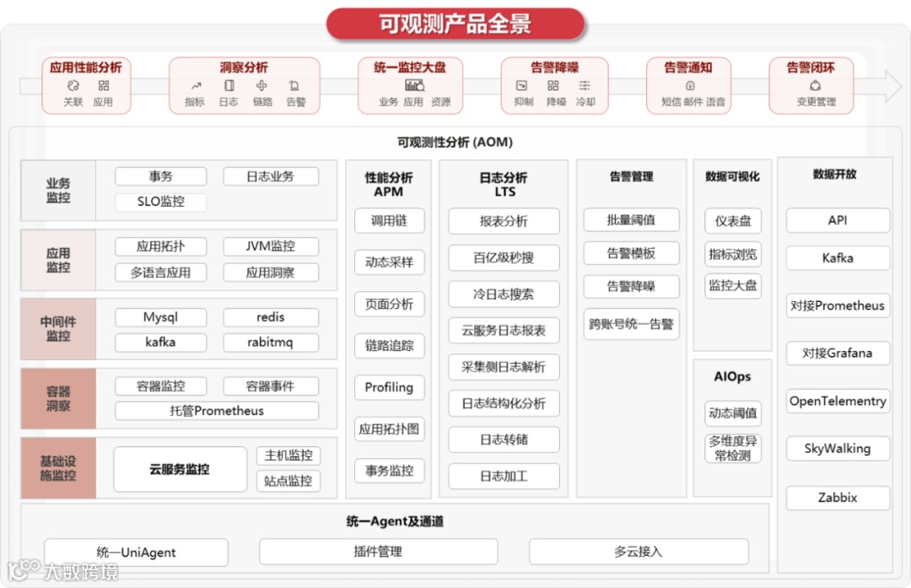Screen dimensions: 911x588
Task: Click the 抑制 icon under 告警降噪
Action: pyautogui.click(x=522, y=86)
